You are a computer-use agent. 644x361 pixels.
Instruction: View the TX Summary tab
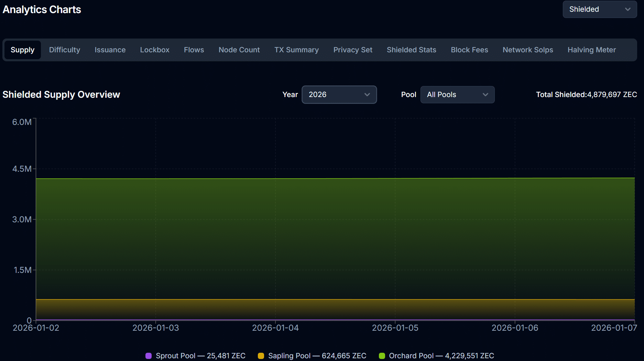[296, 50]
